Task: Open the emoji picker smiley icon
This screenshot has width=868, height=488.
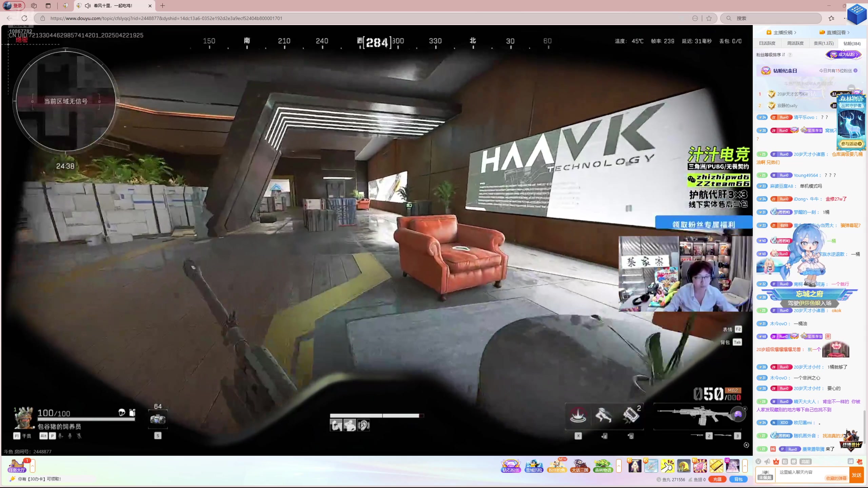Action: coord(758,462)
